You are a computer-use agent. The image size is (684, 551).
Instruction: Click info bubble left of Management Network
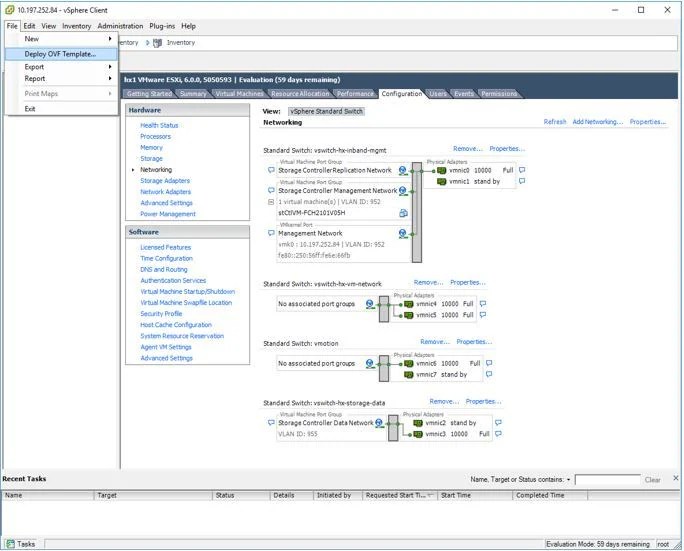tap(271, 233)
